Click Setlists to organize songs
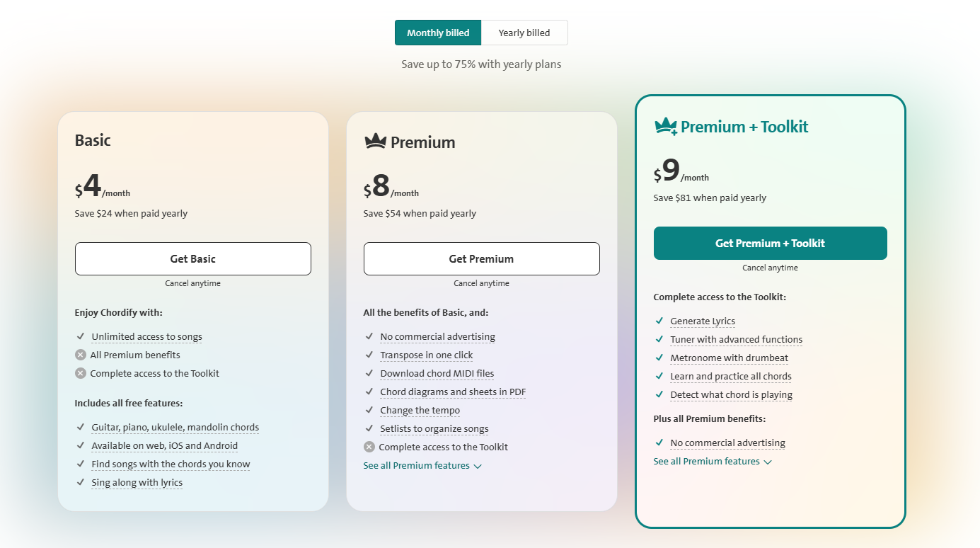980x548 pixels. (434, 429)
